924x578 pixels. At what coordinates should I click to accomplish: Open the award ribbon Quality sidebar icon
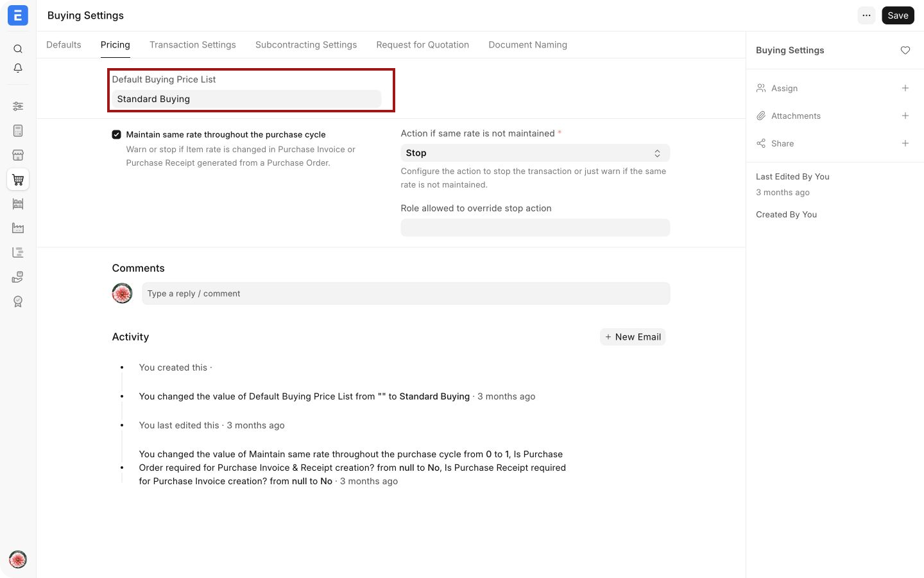click(x=18, y=301)
